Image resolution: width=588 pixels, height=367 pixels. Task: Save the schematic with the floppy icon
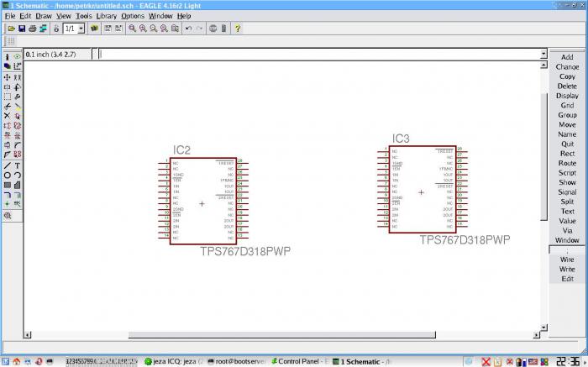22,29
